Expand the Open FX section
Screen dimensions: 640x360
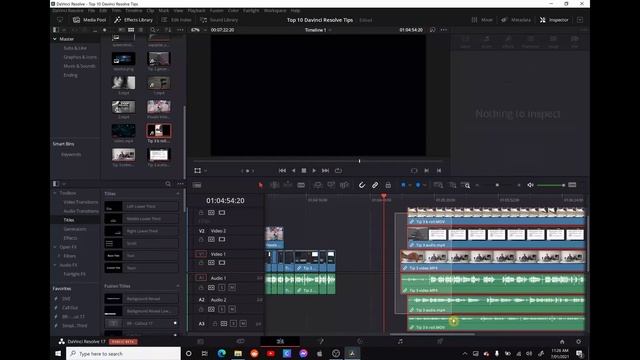click(x=55, y=247)
